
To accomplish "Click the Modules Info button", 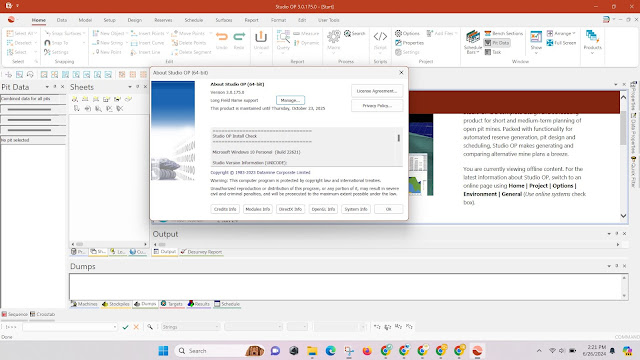I will [258, 209].
